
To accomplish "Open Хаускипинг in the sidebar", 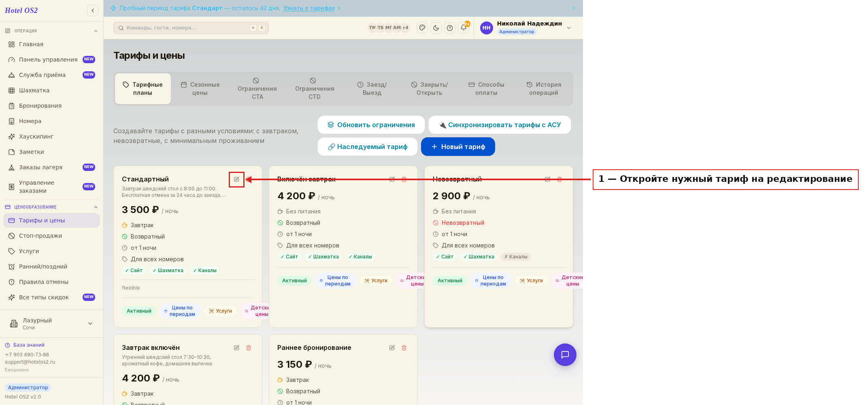I will click(x=51, y=136).
